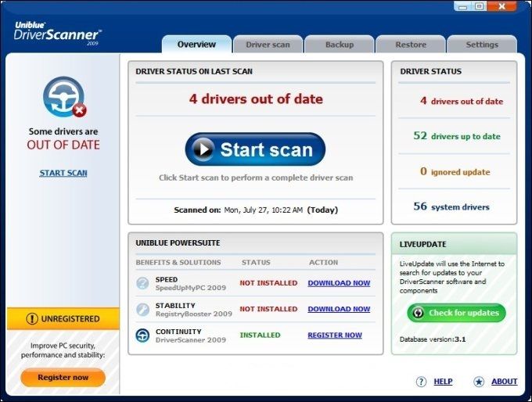Click the About star icon
The height and width of the screenshot is (402, 532).
[x=479, y=382]
